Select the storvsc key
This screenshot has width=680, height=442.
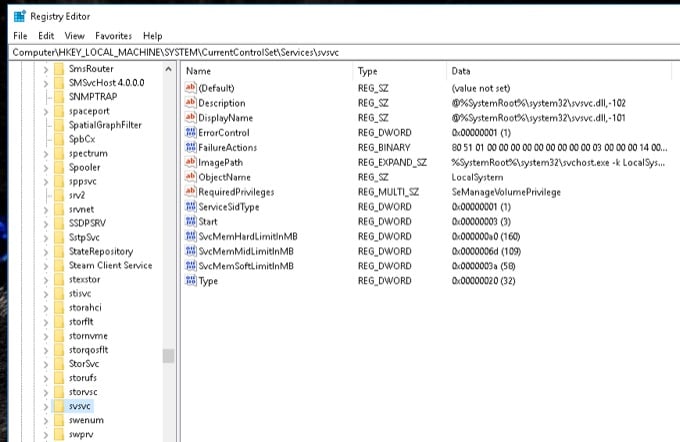[x=83, y=392]
